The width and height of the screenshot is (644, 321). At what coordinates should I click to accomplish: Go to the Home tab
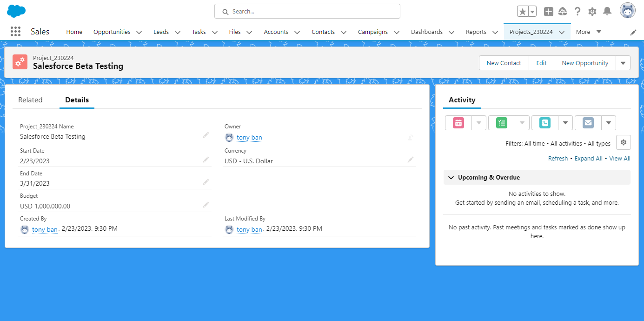pyautogui.click(x=74, y=32)
